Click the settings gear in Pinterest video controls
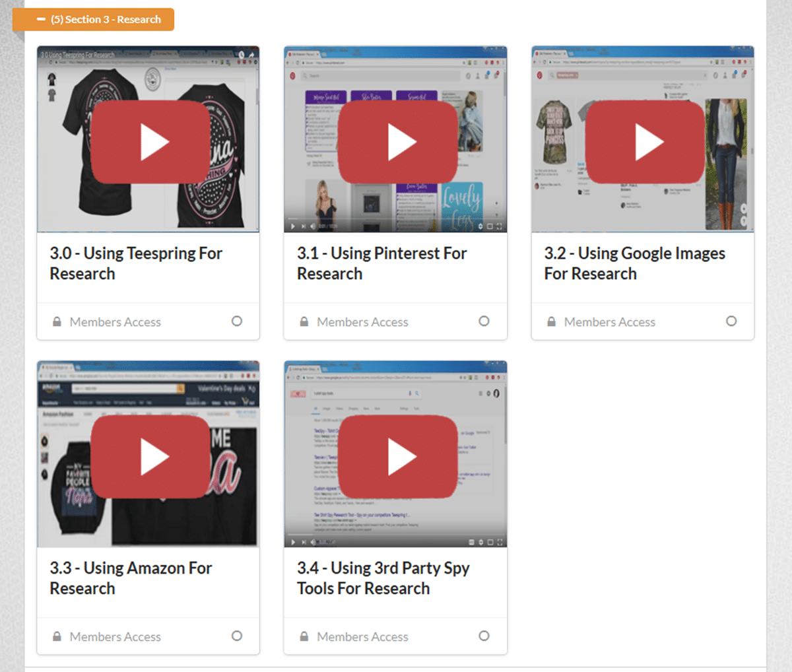Screen dimensions: 792x672 [480, 226]
